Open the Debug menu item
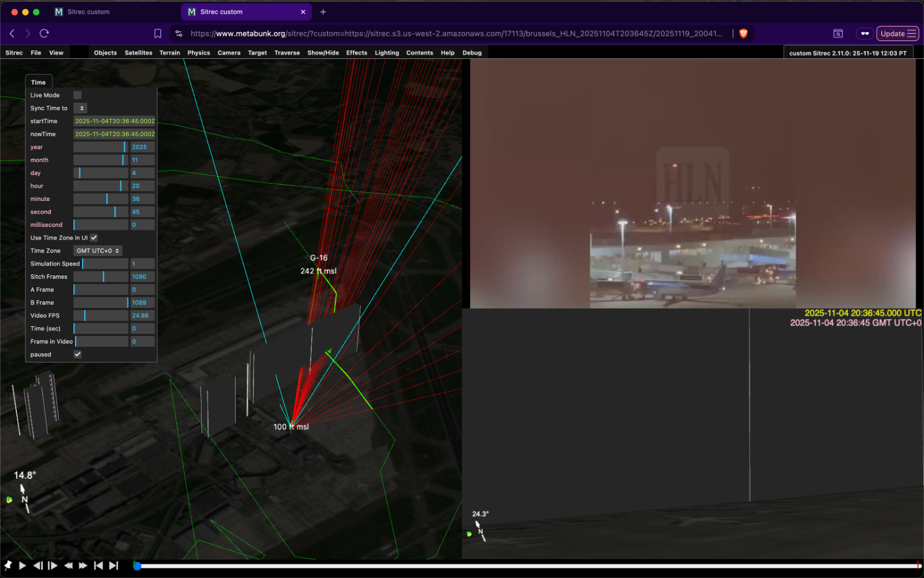The width and height of the screenshot is (924, 578). coord(472,53)
